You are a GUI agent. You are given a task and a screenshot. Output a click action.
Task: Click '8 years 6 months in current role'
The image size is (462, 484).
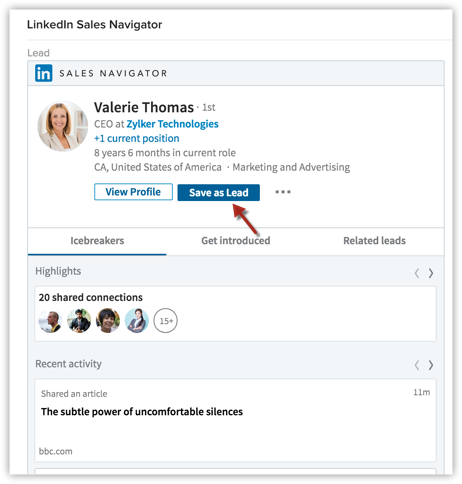pos(165,153)
